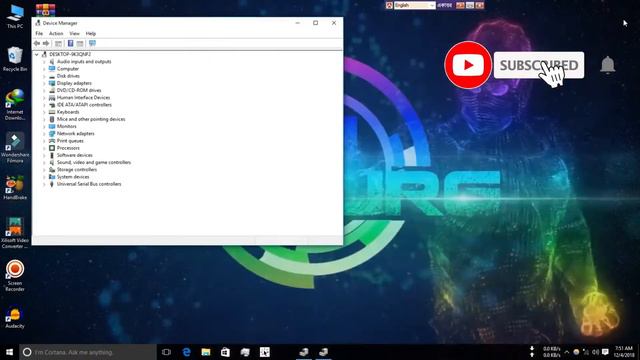This screenshot has height=360, width=640.
Task: Expand the Display adapters category
Action: tap(44, 83)
